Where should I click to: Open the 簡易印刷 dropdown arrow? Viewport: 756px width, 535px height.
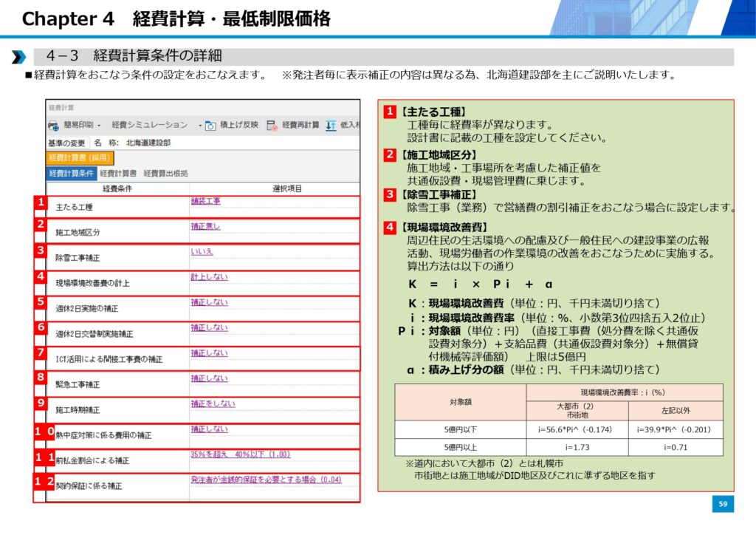point(98,126)
